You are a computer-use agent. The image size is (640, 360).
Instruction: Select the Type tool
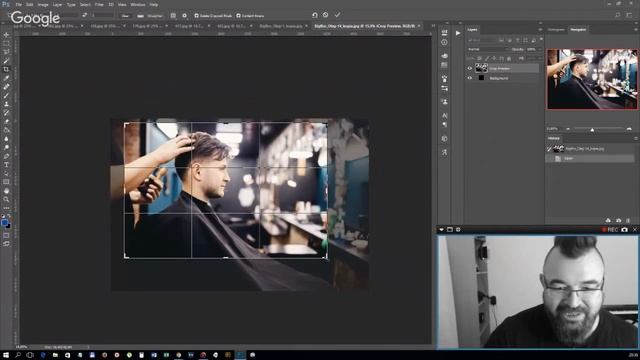point(6,164)
